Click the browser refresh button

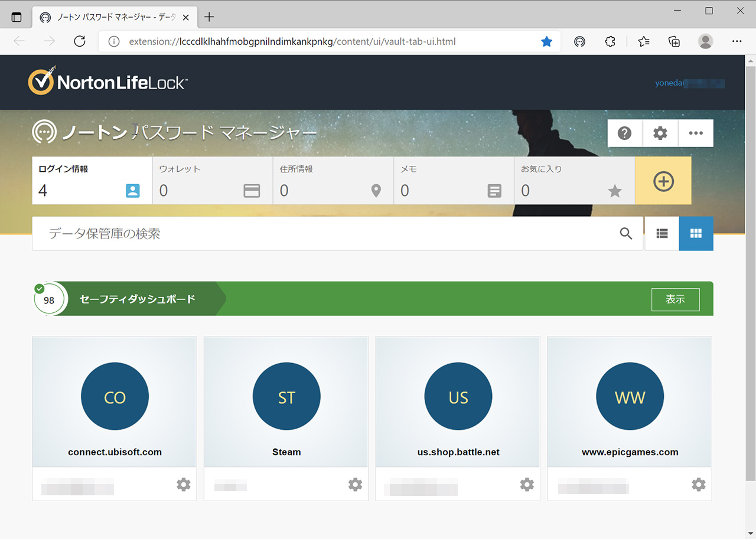click(80, 41)
